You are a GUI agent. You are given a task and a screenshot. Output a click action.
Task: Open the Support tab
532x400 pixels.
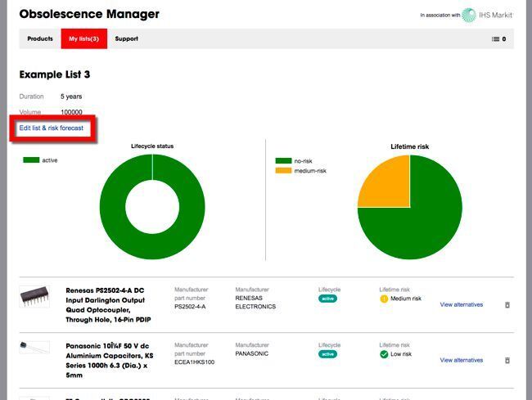pos(127,38)
